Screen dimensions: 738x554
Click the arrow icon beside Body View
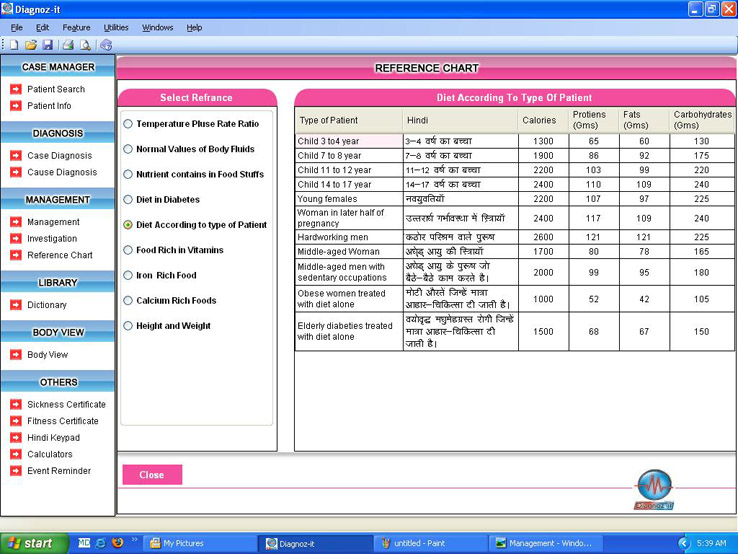16,355
